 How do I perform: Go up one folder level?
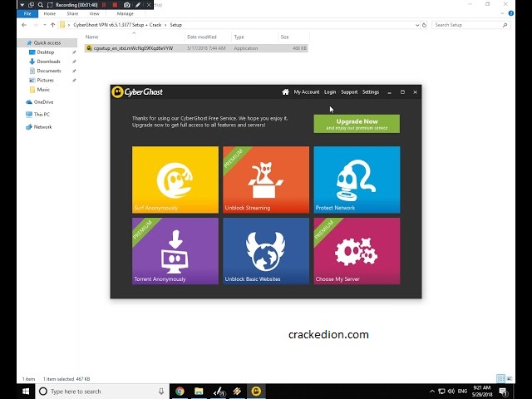tap(52, 25)
